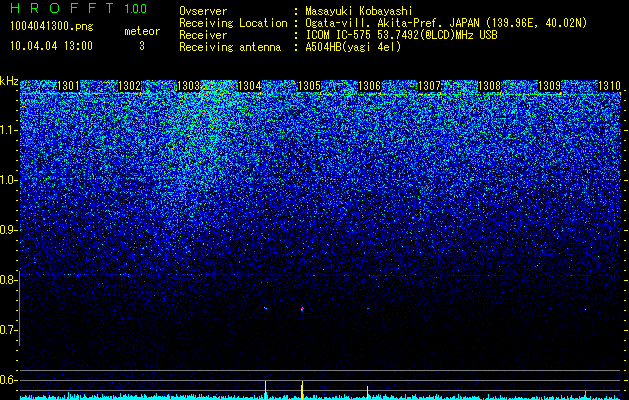Click the 1303 time marker
Viewport: 629px width, 400px height.
[189, 86]
